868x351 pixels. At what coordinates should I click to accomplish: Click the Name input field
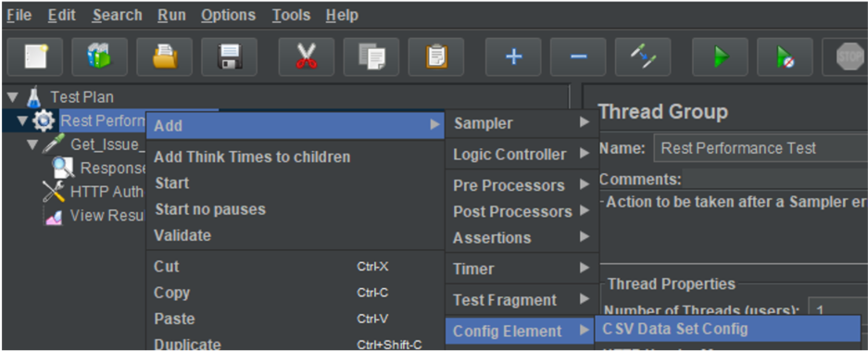coord(760,148)
